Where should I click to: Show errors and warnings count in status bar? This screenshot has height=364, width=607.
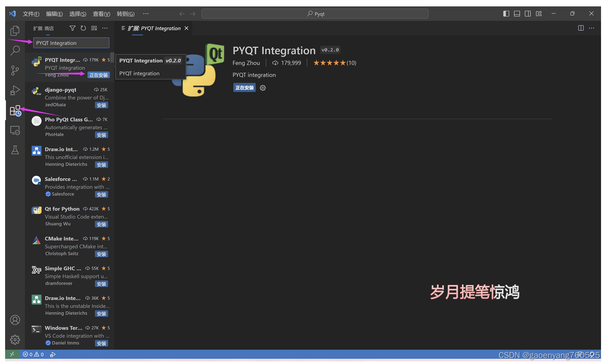33,354
